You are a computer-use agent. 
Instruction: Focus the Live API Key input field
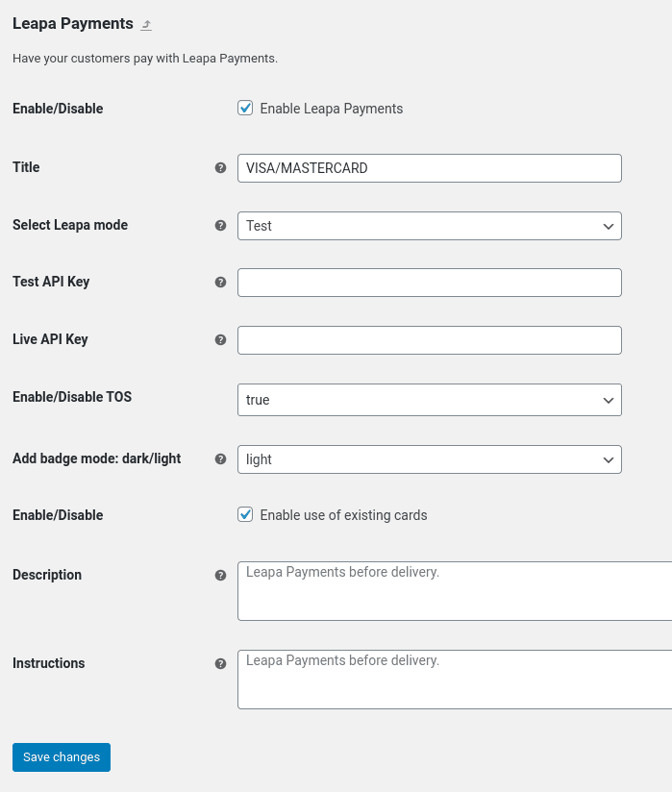coord(430,340)
